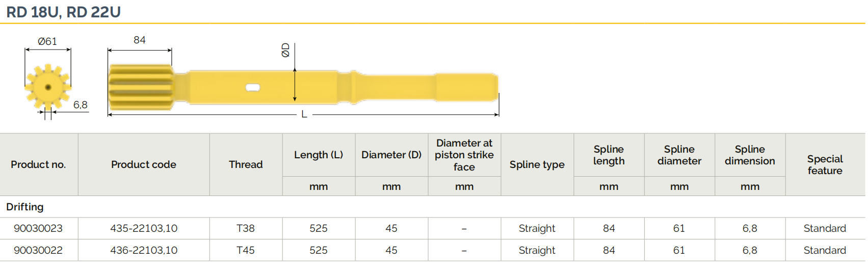Click the L length marker below the shank
Screen dimensions: 868x266
click(x=304, y=114)
